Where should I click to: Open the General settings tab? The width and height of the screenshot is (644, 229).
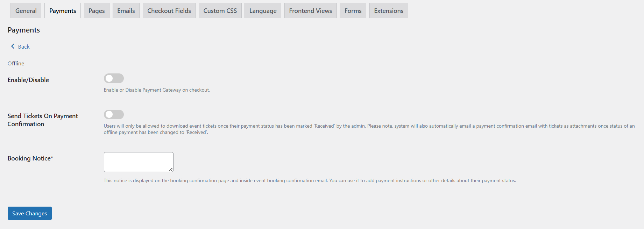(x=26, y=11)
